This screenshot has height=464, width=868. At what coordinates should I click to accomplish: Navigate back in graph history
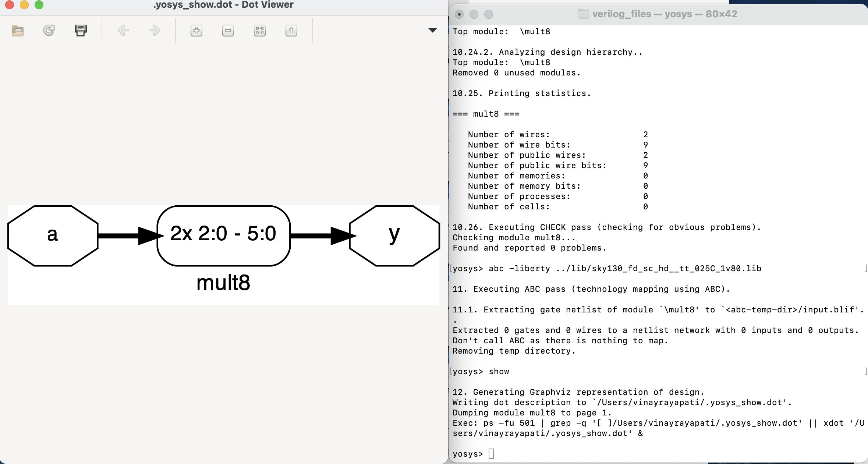point(123,31)
